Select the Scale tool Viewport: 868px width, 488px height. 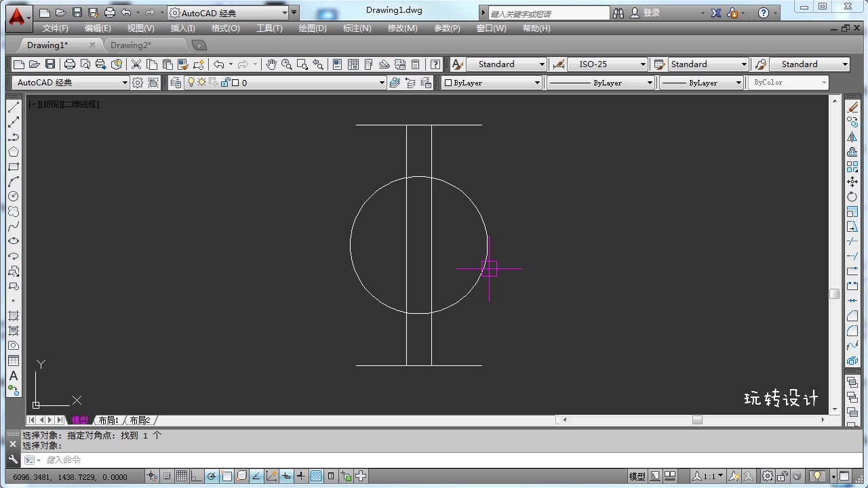click(852, 211)
